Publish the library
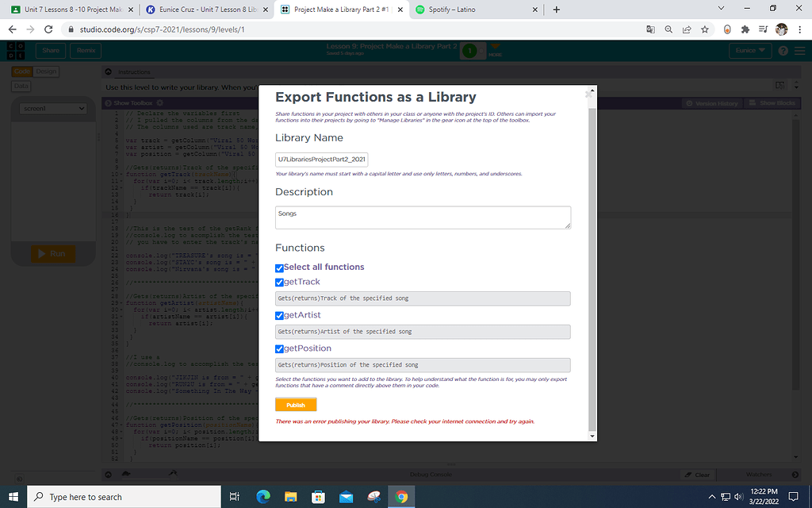 (295, 404)
